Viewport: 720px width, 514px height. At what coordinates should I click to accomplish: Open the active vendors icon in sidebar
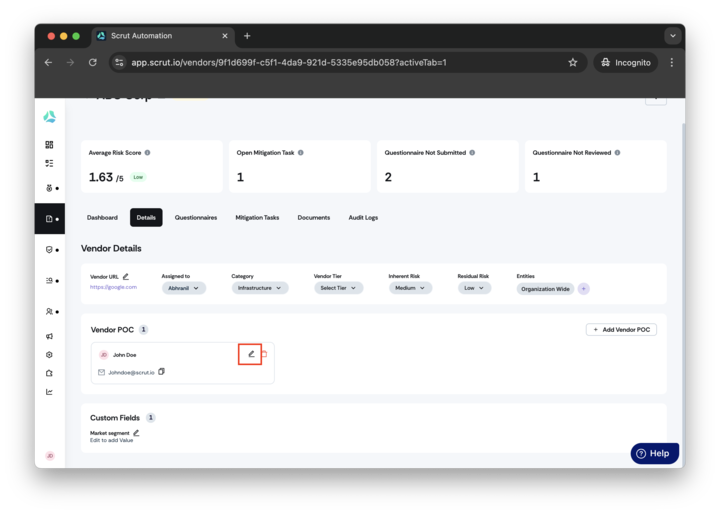pos(50,219)
